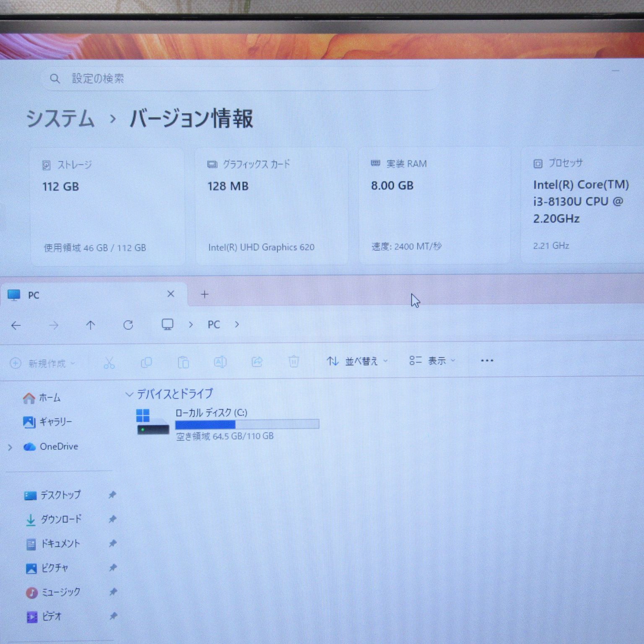Click the pin icon next to ピクチャ
Screen dimensions: 644x644
tap(113, 568)
